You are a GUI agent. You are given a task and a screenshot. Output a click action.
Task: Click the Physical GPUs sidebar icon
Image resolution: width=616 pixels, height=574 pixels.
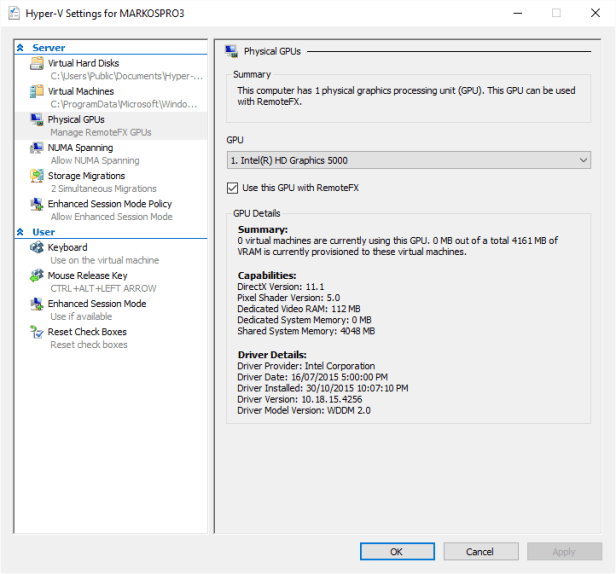(x=38, y=119)
